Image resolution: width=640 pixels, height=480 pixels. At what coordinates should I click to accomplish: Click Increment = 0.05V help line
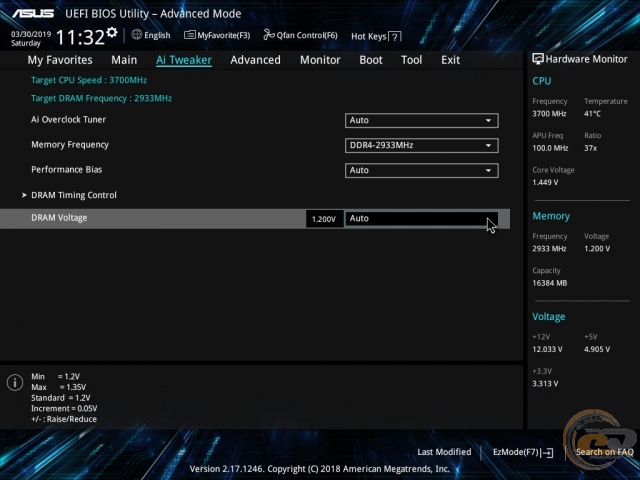point(64,408)
